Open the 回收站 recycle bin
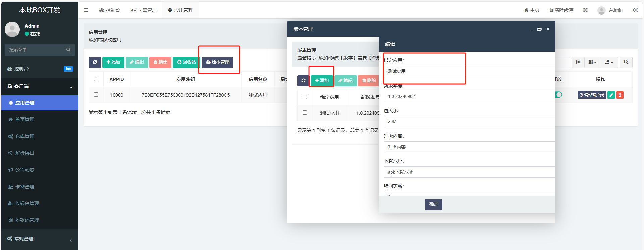 click(186, 62)
